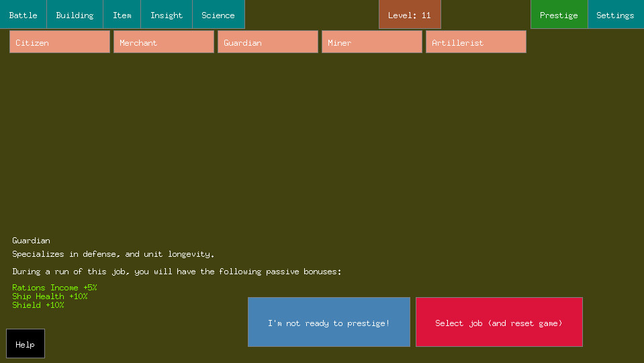The image size is (644, 363).
Task: Click the Ship Health +10% bonus line
Action: [x=50, y=296]
